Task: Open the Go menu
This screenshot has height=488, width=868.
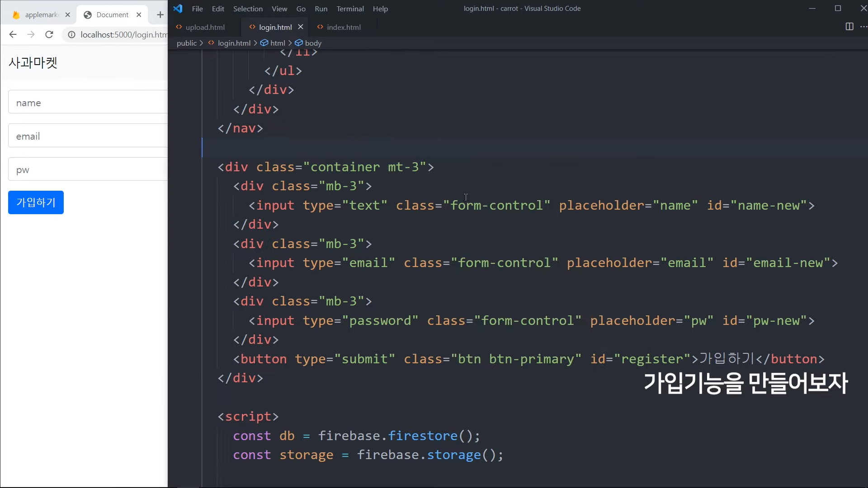Action: [301, 9]
